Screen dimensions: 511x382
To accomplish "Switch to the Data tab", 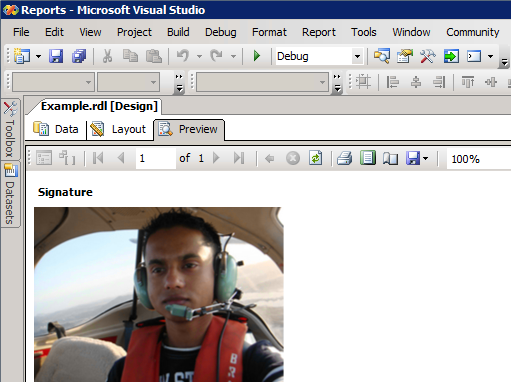I will (56, 129).
